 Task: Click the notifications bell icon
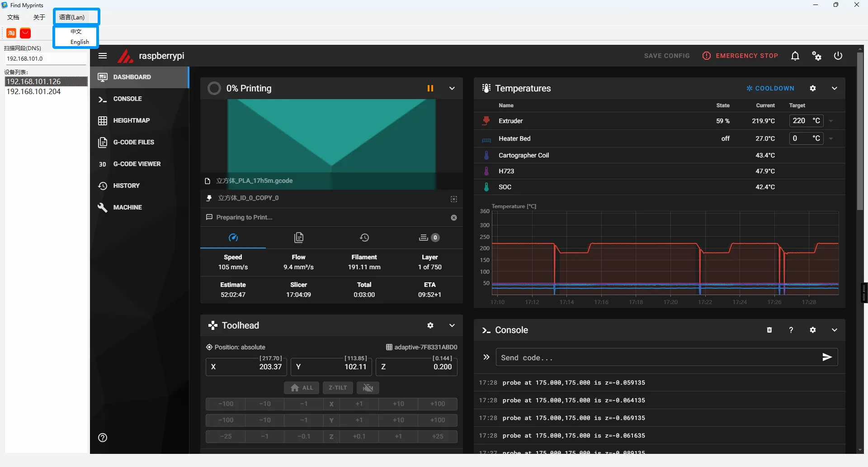click(x=795, y=56)
